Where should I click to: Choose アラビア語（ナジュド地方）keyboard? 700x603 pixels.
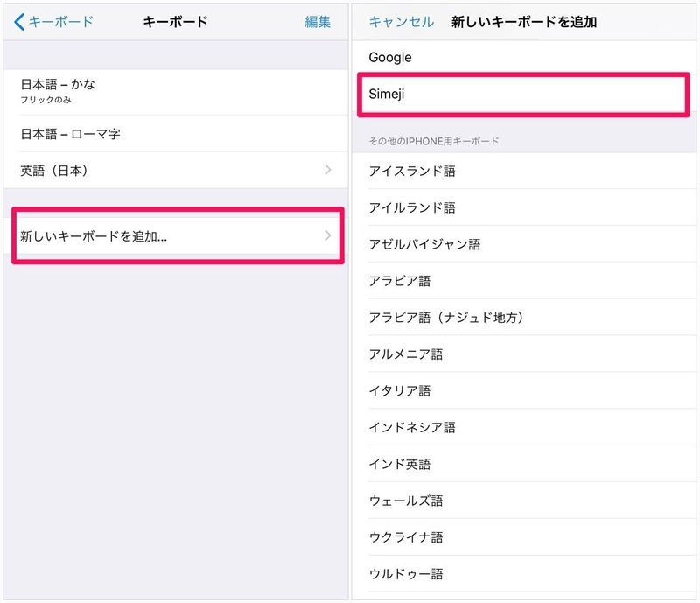523,318
